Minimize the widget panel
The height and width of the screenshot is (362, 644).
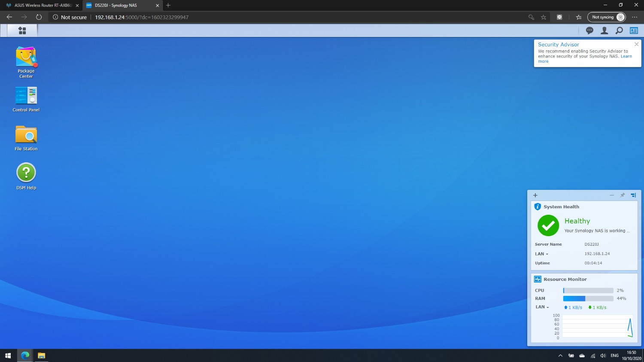pos(612,195)
